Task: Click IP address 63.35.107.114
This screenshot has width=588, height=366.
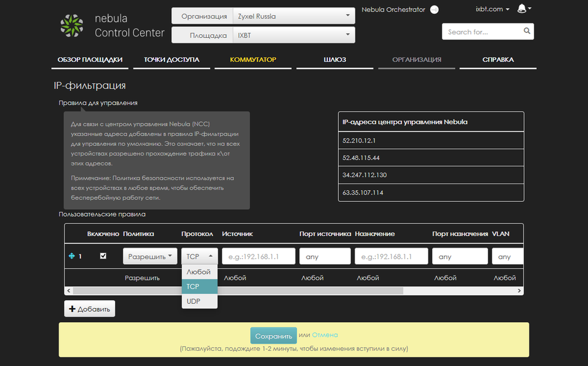Action: click(363, 193)
